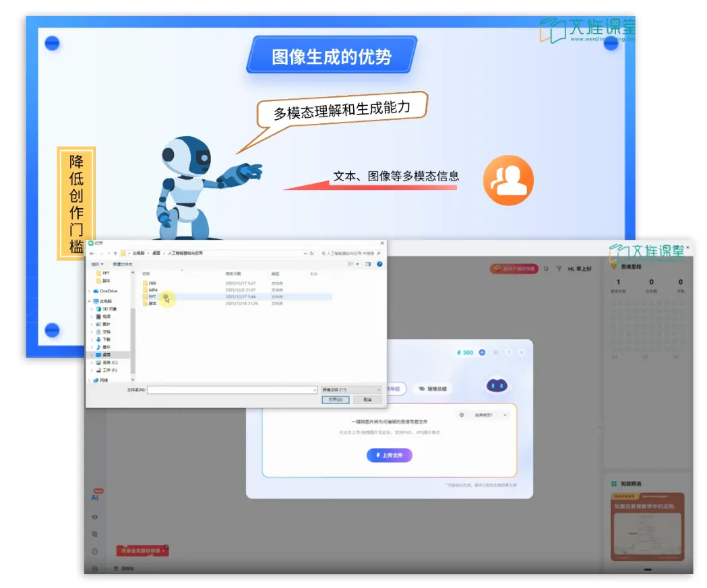The width and height of the screenshot is (707, 588).
Task: Sort by the 名称 column header
Action: [146, 274]
